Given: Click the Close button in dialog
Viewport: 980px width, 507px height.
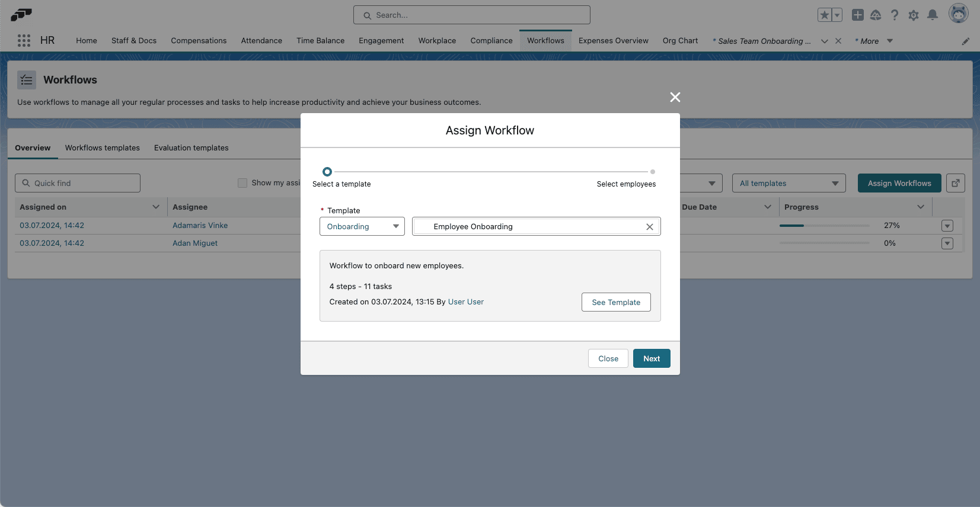Looking at the screenshot, I should point(608,358).
